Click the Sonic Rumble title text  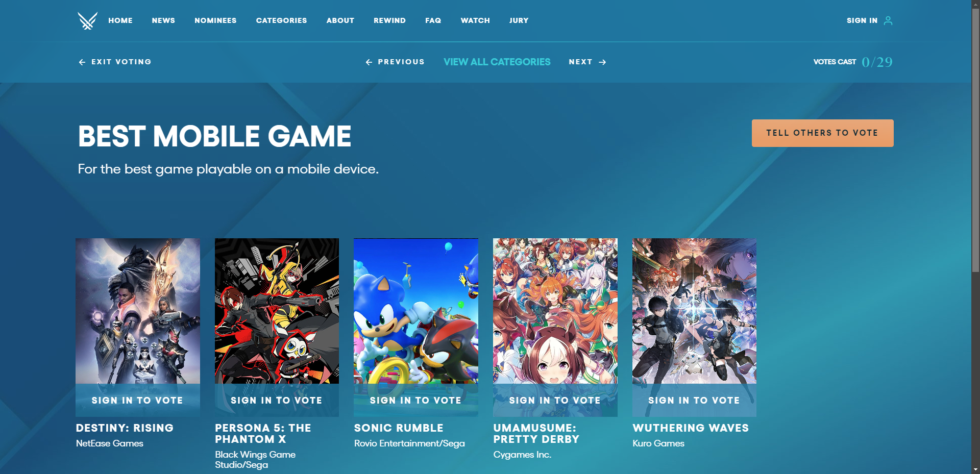coord(399,428)
